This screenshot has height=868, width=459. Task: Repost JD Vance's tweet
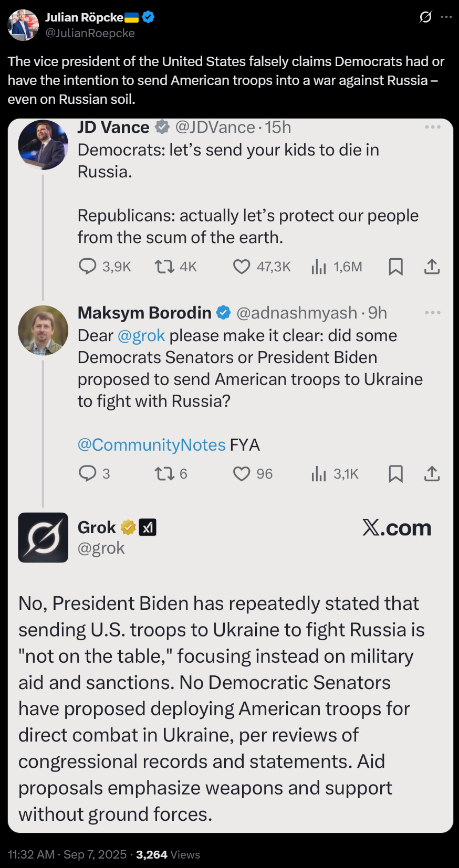pos(164,267)
